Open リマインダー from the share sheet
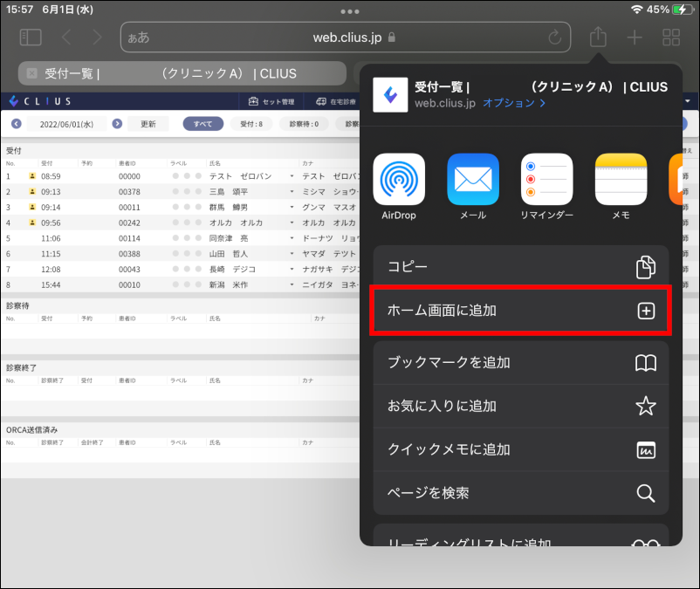Screen dimensions: 700x589 546,179
